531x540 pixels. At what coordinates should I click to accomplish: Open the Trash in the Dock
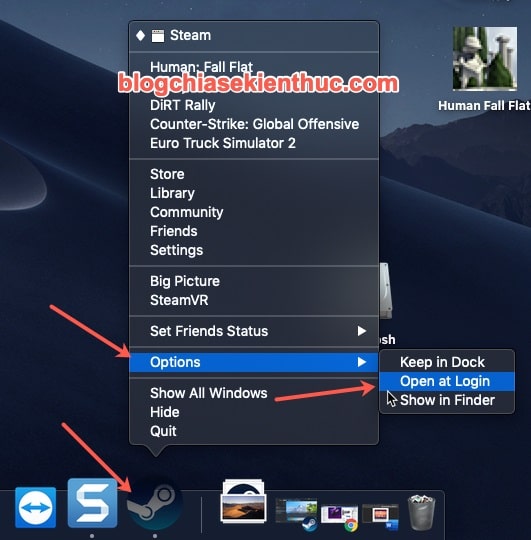(421, 512)
